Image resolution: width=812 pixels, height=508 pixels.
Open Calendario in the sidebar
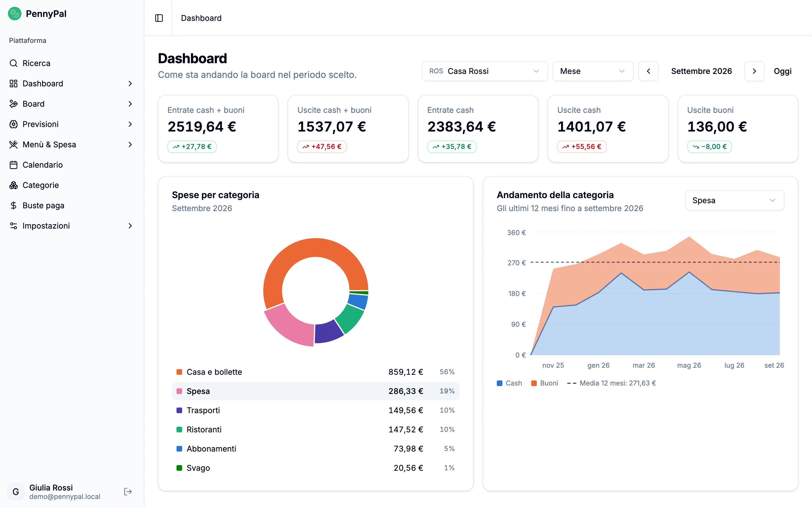(x=71, y=165)
